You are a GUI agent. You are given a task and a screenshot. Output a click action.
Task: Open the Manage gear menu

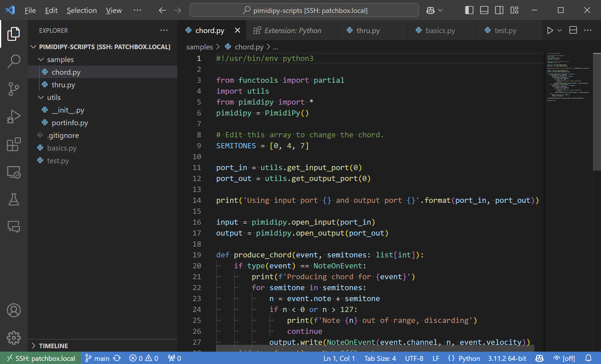coord(14,338)
